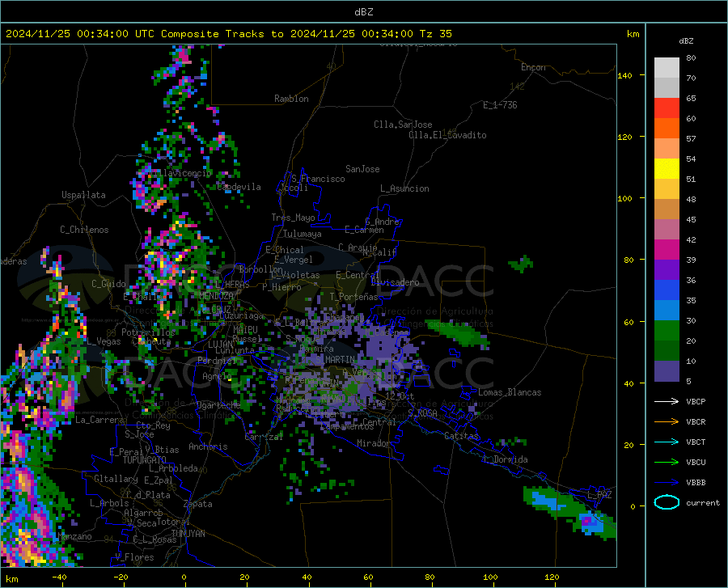Click the TUNUYAN town label

tap(188, 534)
